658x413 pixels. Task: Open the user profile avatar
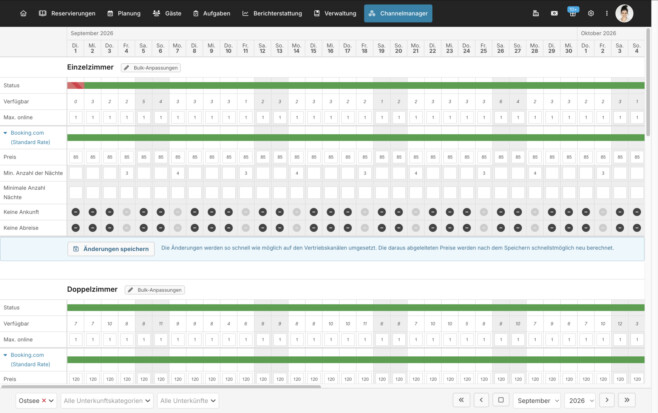coord(624,13)
